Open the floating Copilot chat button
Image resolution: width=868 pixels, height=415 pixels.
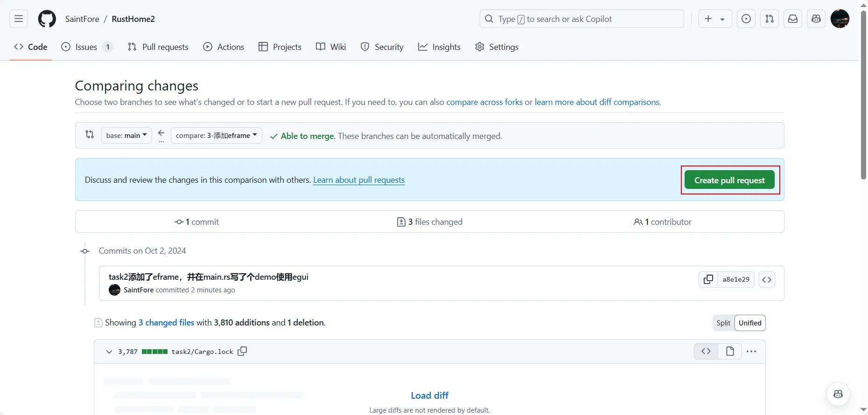coord(838,394)
